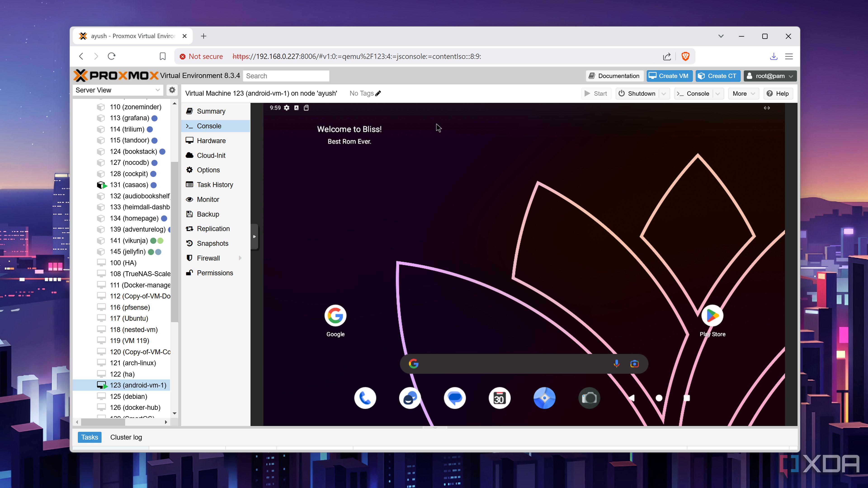Open the Play Store app icon
Screen dimensions: 868x488
(712, 316)
